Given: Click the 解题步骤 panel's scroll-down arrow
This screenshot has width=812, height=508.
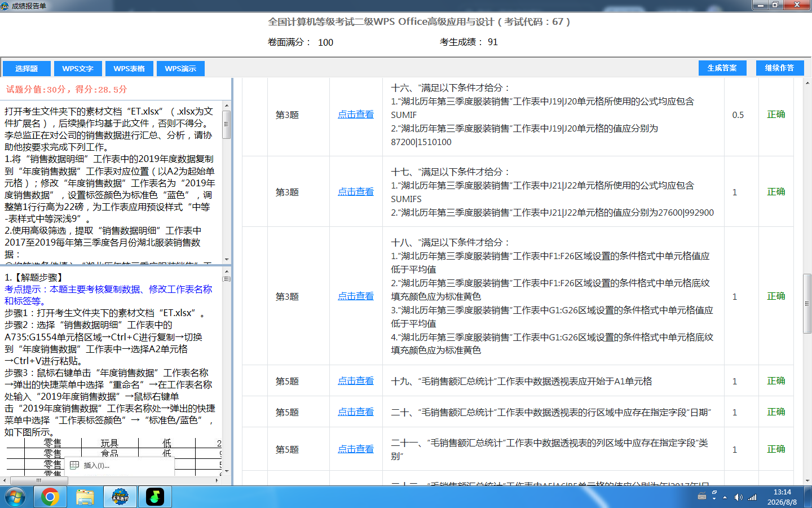Looking at the screenshot, I should [x=227, y=471].
